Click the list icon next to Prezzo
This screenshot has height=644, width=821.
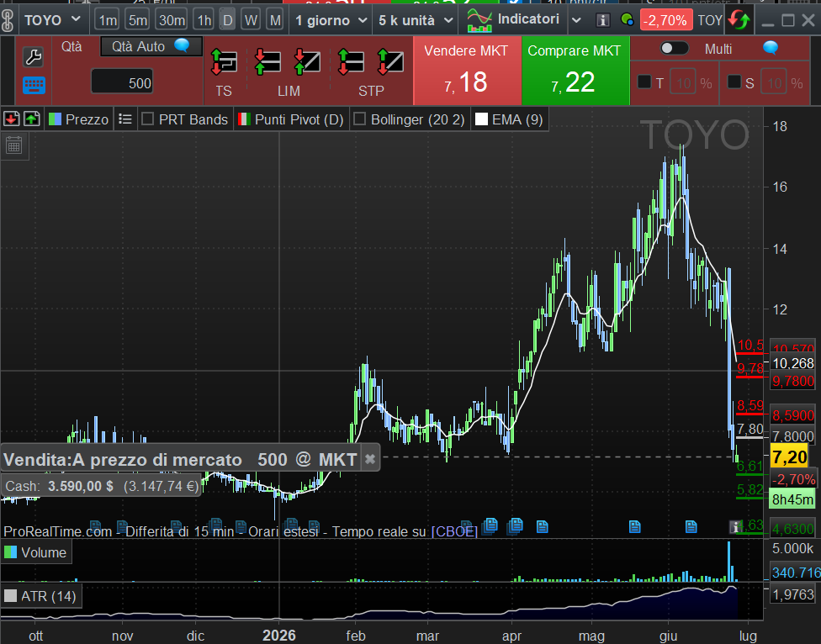pos(125,119)
